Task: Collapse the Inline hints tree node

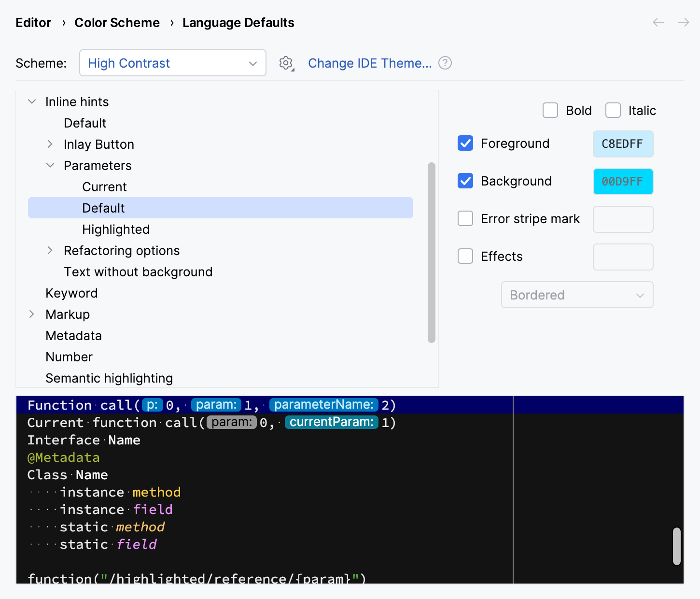Action: tap(32, 101)
